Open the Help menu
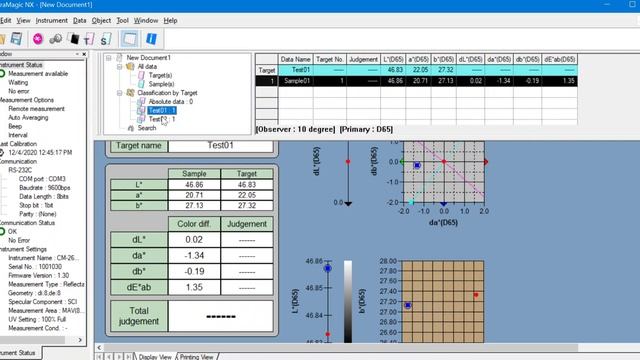 tap(170, 20)
